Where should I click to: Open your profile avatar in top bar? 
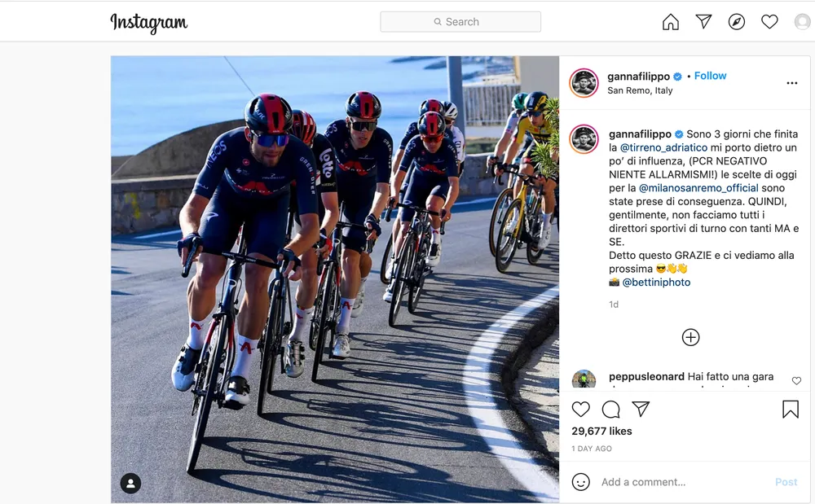click(x=803, y=22)
